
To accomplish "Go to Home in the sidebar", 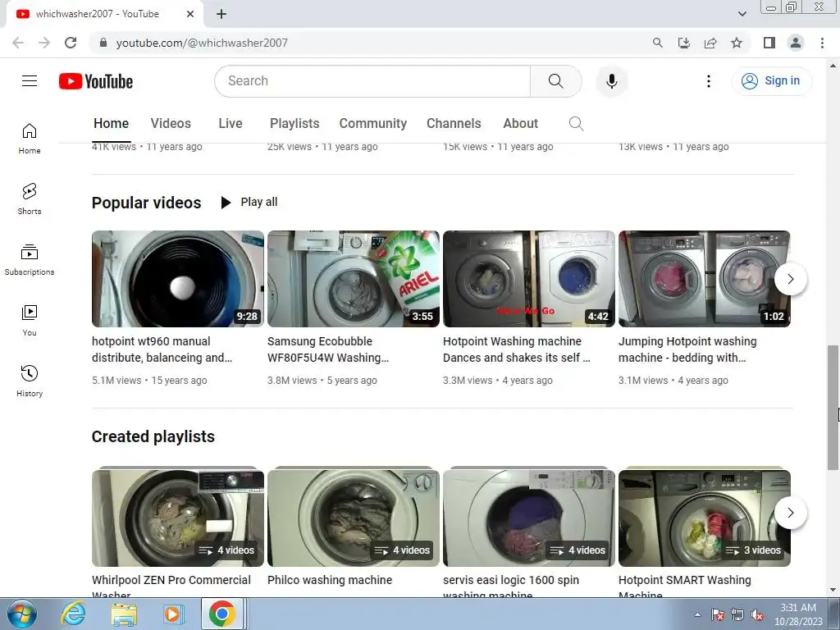I will [x=30, y=139].
